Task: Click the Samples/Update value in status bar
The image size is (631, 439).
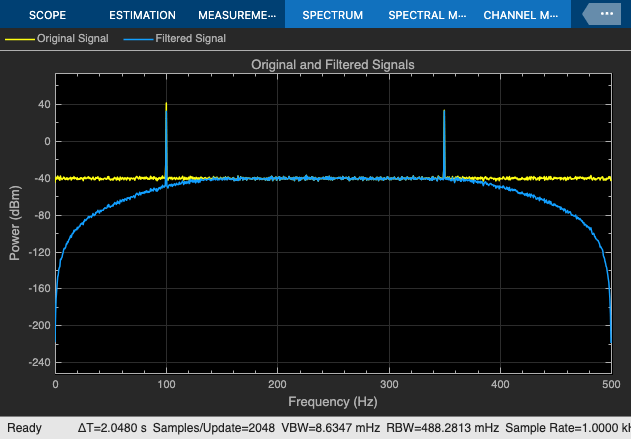Action: [214, 428]
